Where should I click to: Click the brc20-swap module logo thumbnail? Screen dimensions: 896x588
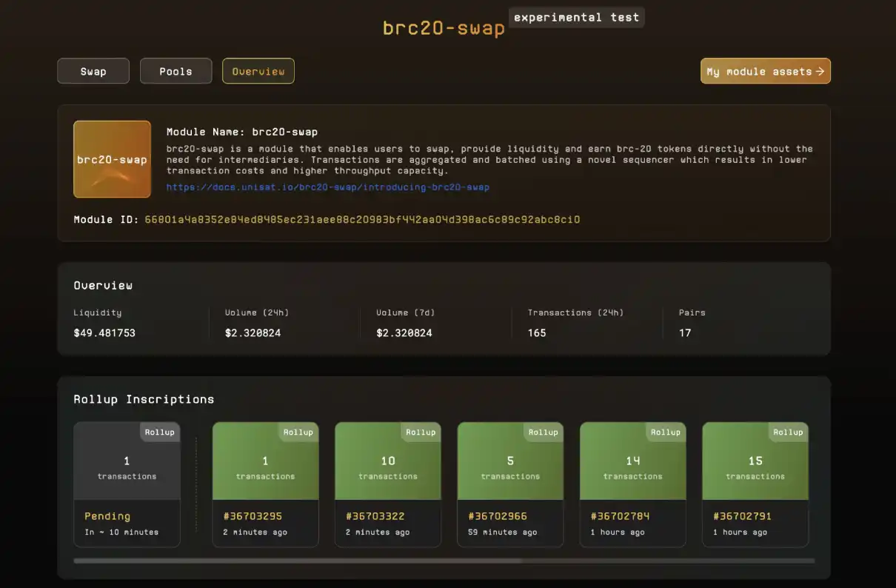coord(112,159)
